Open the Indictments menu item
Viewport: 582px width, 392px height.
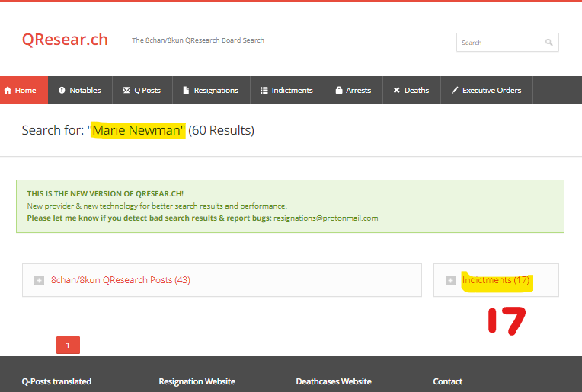287,90
